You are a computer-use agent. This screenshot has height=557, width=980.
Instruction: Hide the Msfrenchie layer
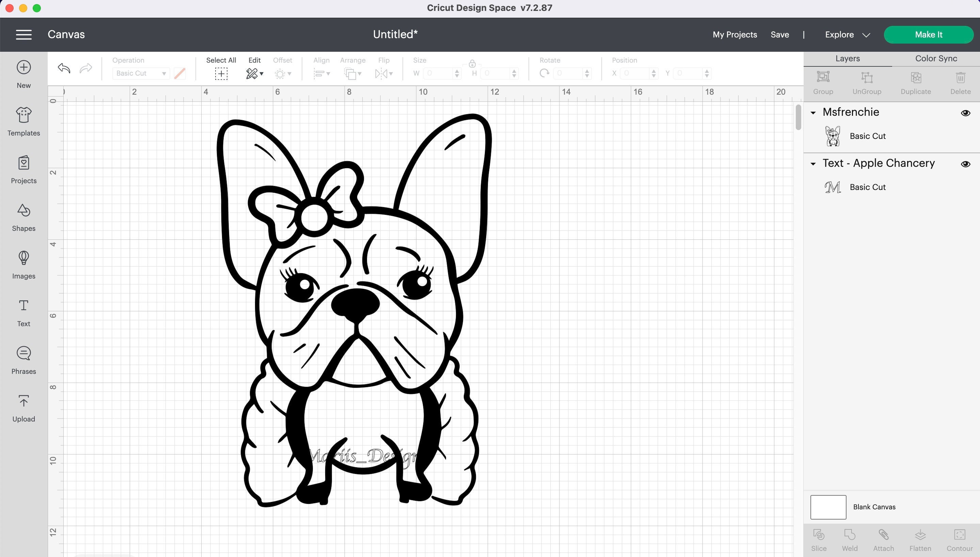pos(965,113)
